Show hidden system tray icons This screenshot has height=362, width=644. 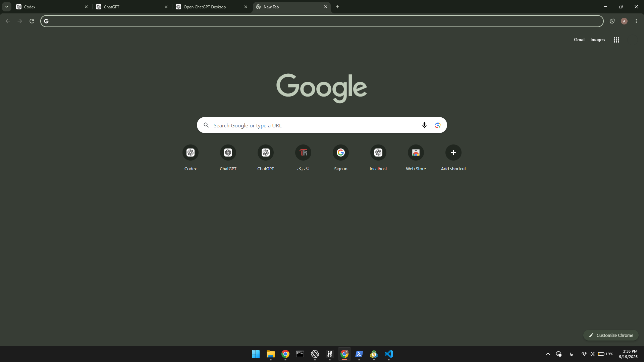[x=548, y=354]
